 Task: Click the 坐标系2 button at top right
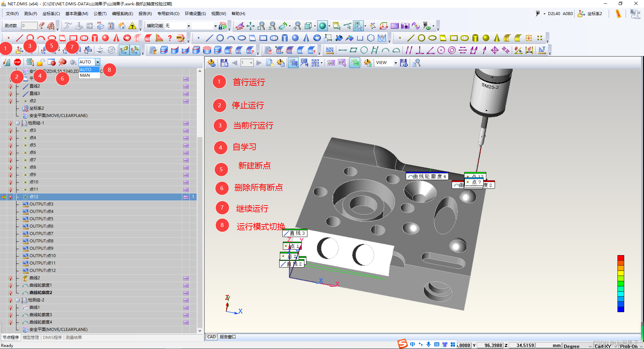tap(590, 14)
